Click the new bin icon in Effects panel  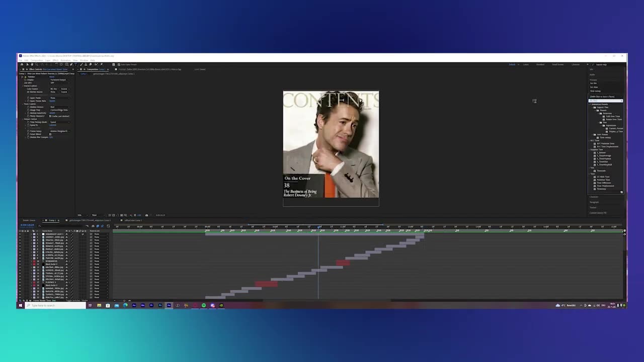tap(621, 192)
